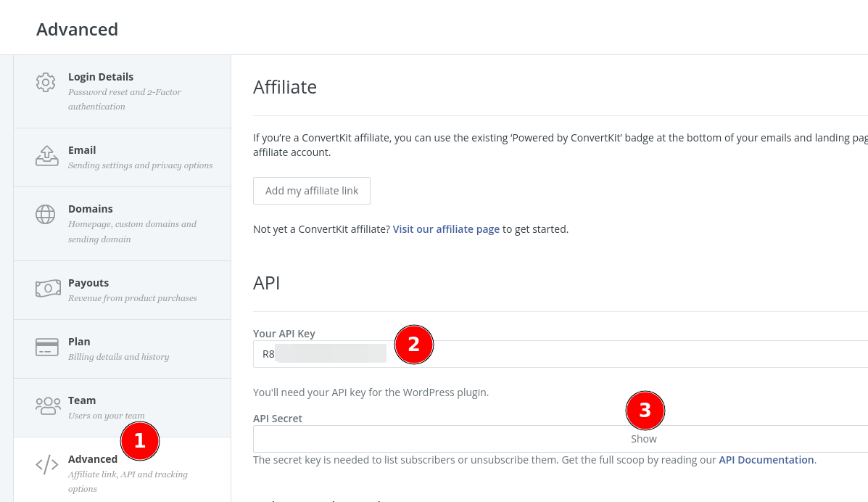Click the API section heading

pos(267,283)
